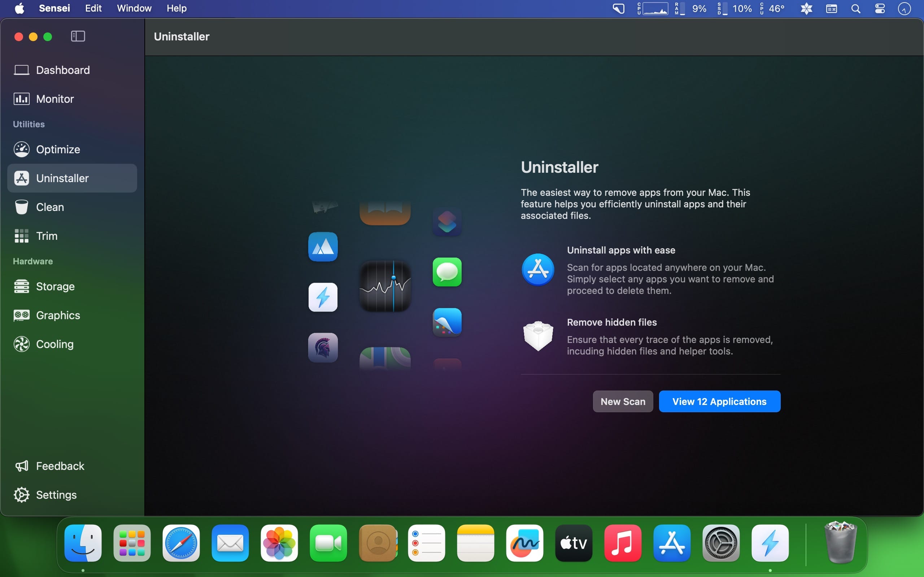The image size is (924, 577).
Task: Open the Edit menu
Action: point(93,8)
